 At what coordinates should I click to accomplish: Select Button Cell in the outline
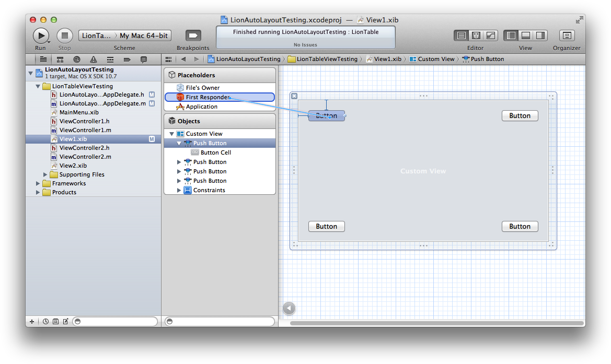(220, 152)
